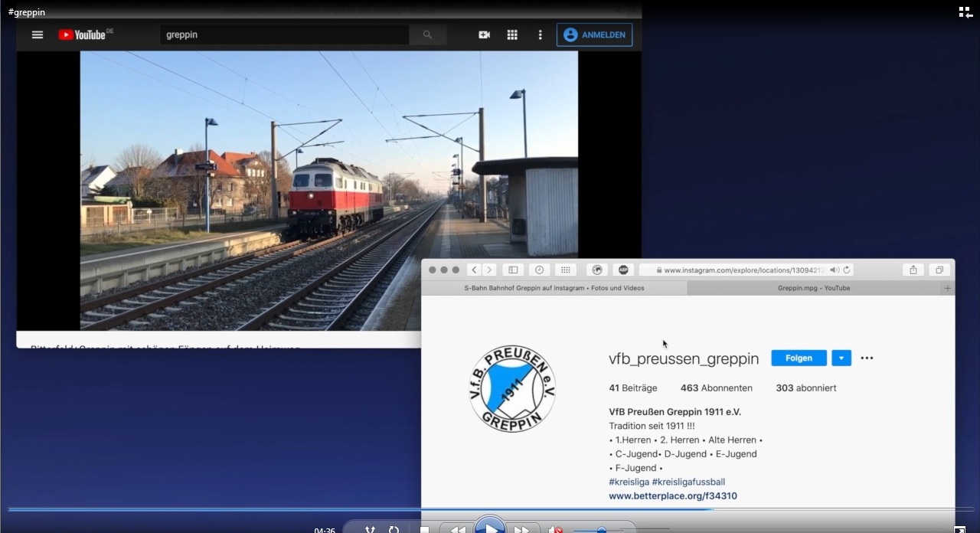Open the www.betterplace.org/f34310 link
This screenshot has width=980, height=533.
click(673, 495)
